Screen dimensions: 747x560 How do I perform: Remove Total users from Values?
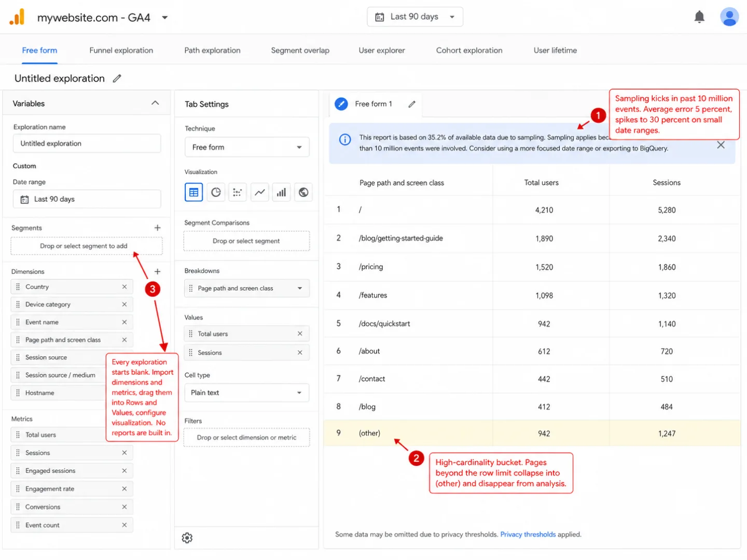tap(300, 333)
